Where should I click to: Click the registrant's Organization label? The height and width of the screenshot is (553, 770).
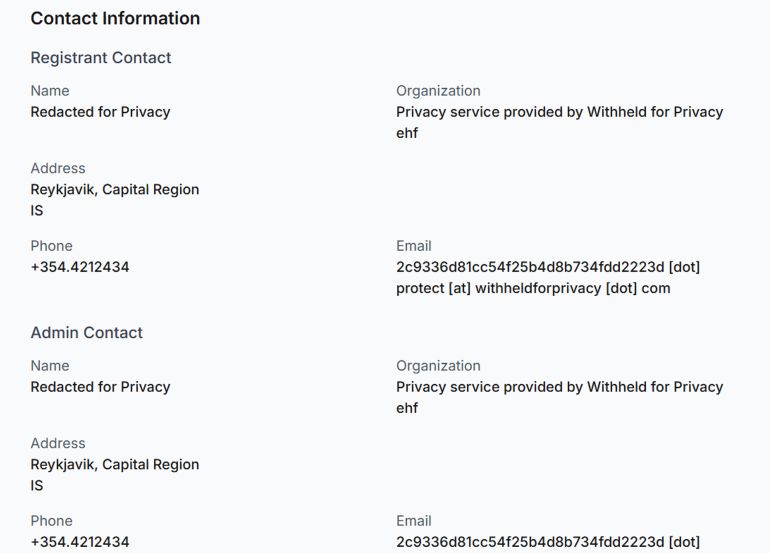click(x=438, y=91)
